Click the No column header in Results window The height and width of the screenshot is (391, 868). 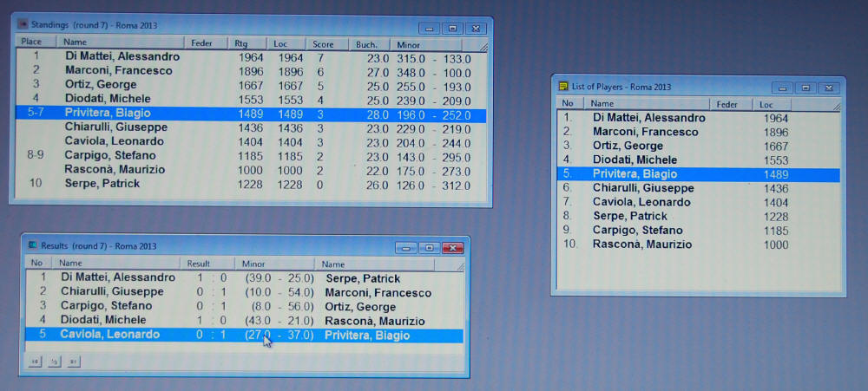point(39,264)
